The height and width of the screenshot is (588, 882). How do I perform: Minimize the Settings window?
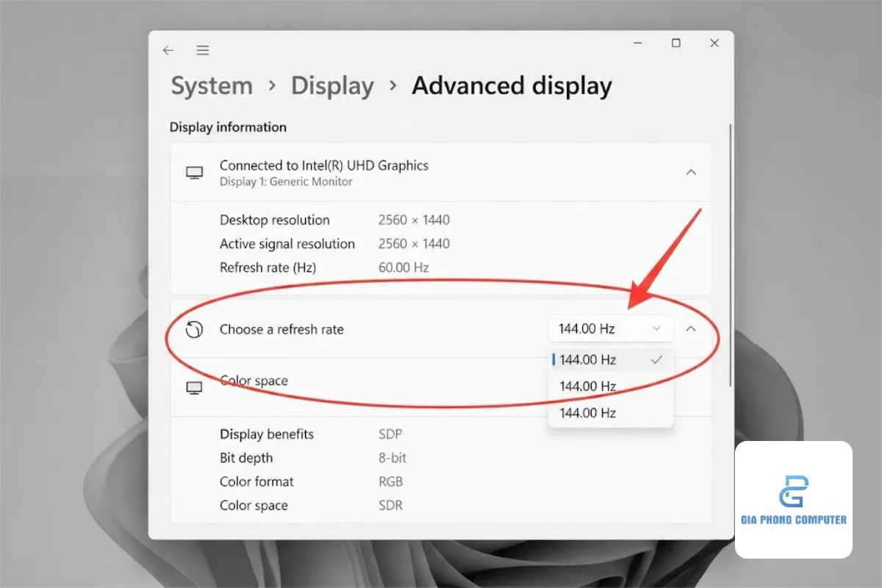[x=637, y=43]
